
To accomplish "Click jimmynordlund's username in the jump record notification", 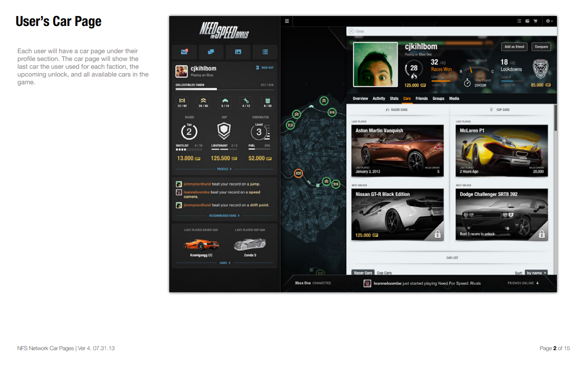I will (x=197, y=184).
